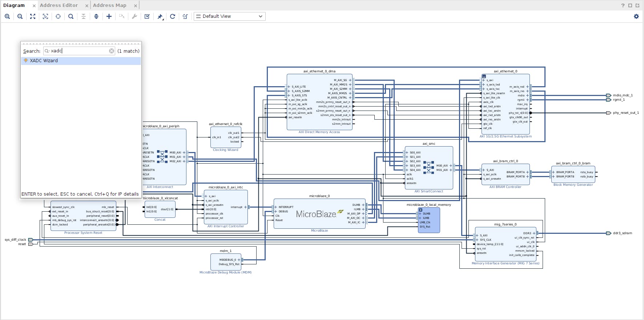Maximize the diagram panel
Screen dimensions: 644x320
tap(630, 5)
